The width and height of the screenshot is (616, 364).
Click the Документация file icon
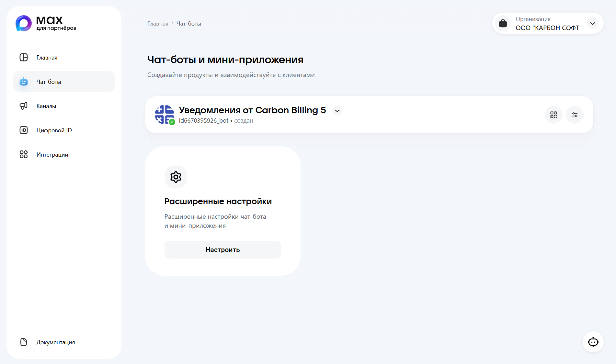click(24, 342)
